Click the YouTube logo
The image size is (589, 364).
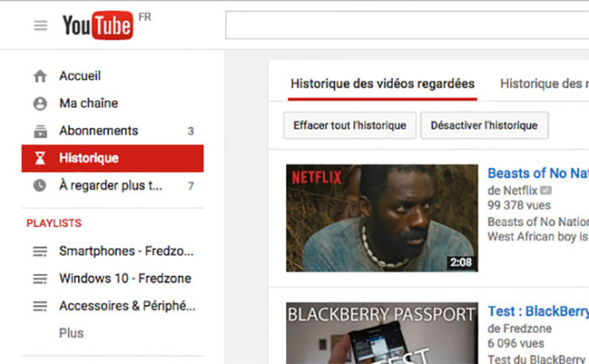click(98, 25)
